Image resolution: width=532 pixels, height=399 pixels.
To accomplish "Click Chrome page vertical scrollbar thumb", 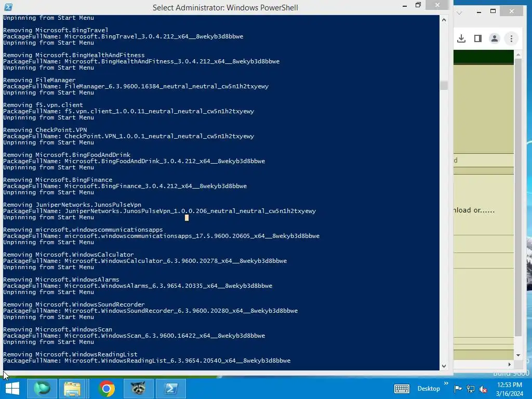I will [518, 197].
